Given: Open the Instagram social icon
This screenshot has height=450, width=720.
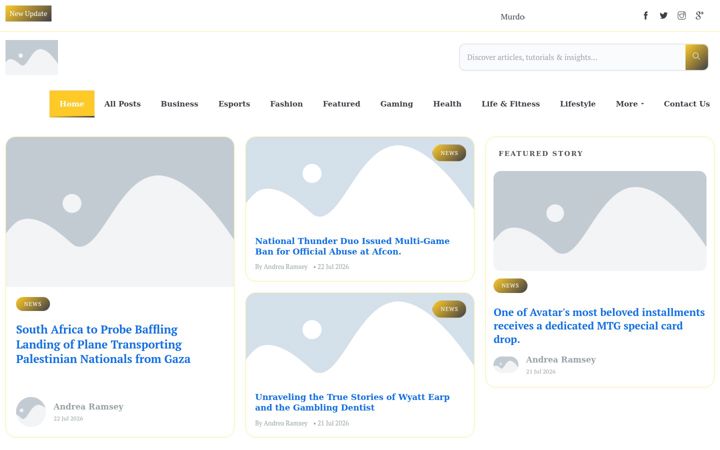Looking at the screenshot, I should (x=681, y=16).
